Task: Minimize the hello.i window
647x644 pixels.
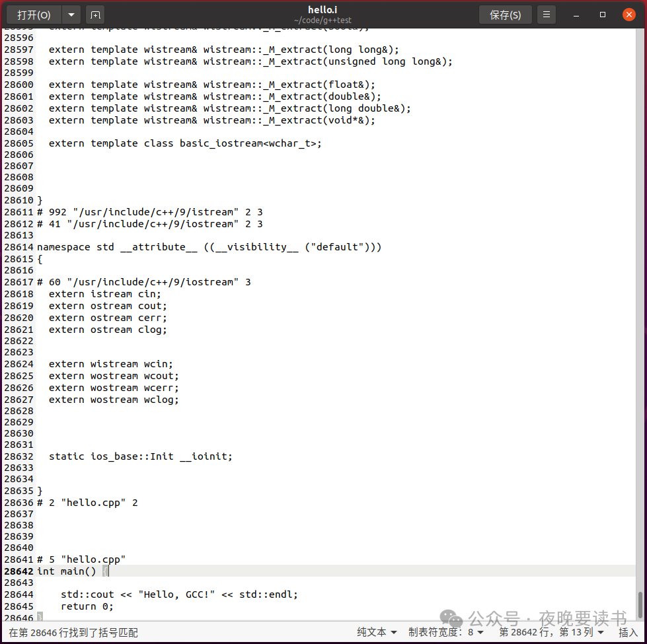Action: (576, 15)
